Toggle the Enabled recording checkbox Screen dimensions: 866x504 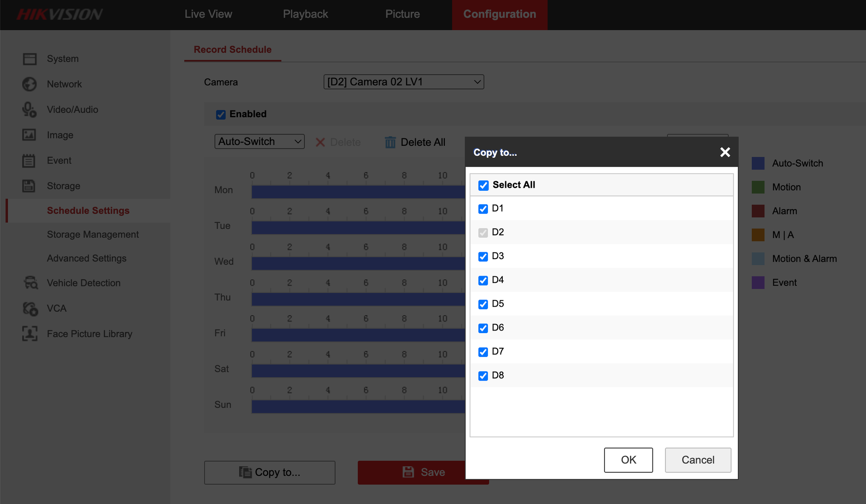pos(221,114)
